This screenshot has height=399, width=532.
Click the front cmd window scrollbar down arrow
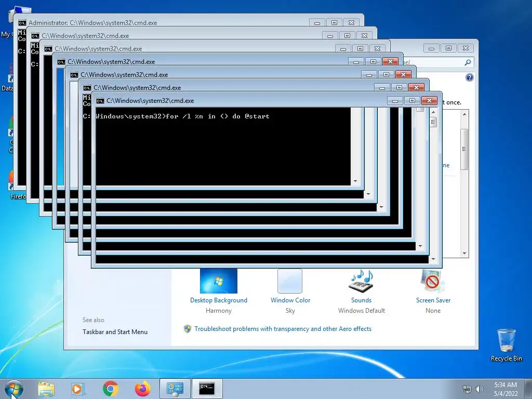pos(433,259)
